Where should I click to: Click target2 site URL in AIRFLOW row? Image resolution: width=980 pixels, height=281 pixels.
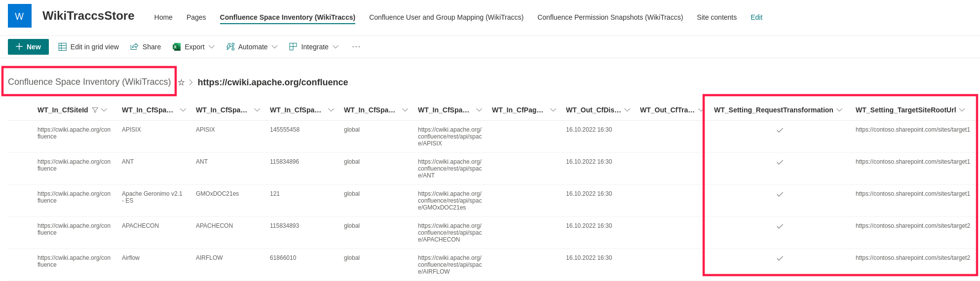pos(913,258)
